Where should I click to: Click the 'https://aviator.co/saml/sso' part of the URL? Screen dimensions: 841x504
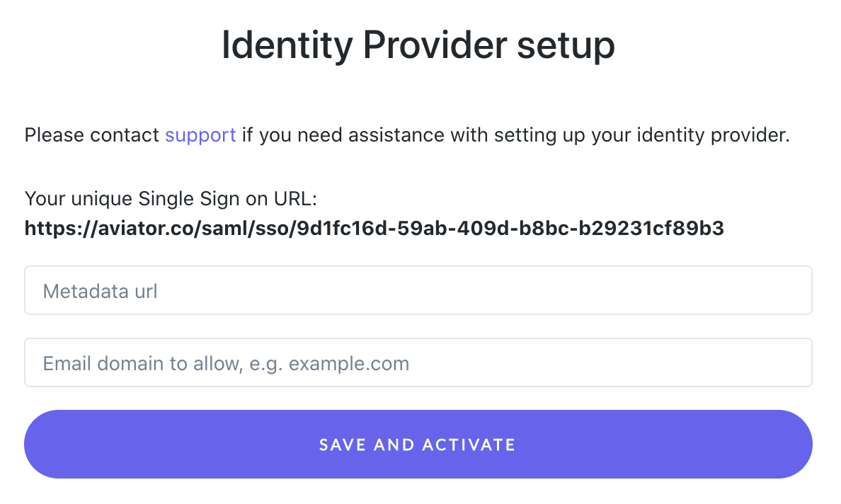point(158,229)
